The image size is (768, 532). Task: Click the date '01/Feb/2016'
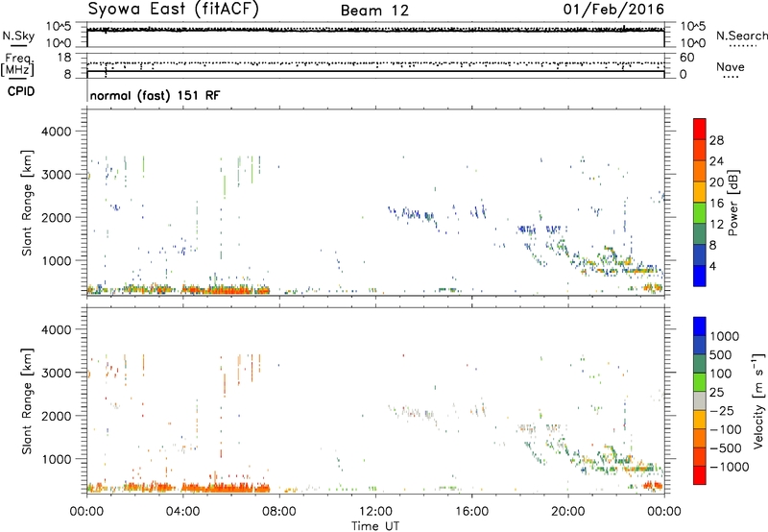point(613,10)
